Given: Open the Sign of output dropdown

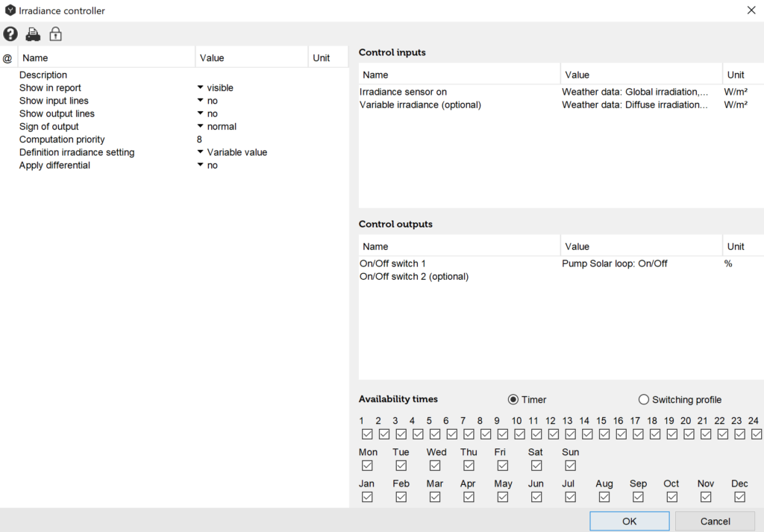Looking at the screenshot, I should [x=200, y=127].
